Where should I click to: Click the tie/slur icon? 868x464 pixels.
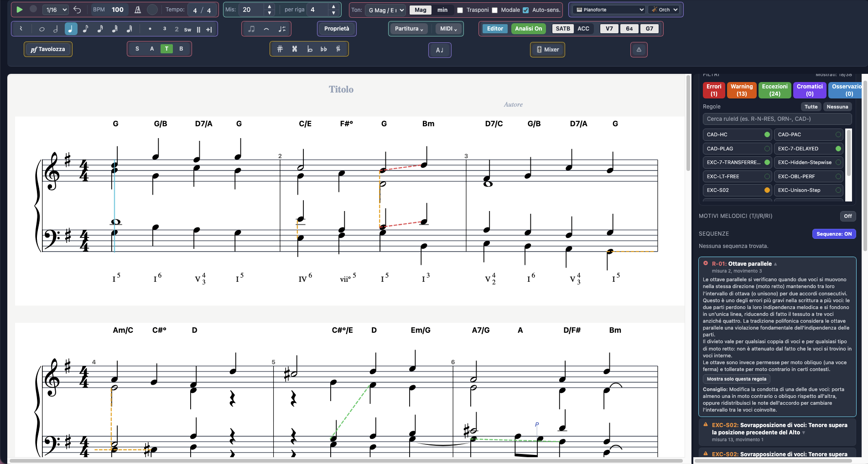(x=266, y=29)
